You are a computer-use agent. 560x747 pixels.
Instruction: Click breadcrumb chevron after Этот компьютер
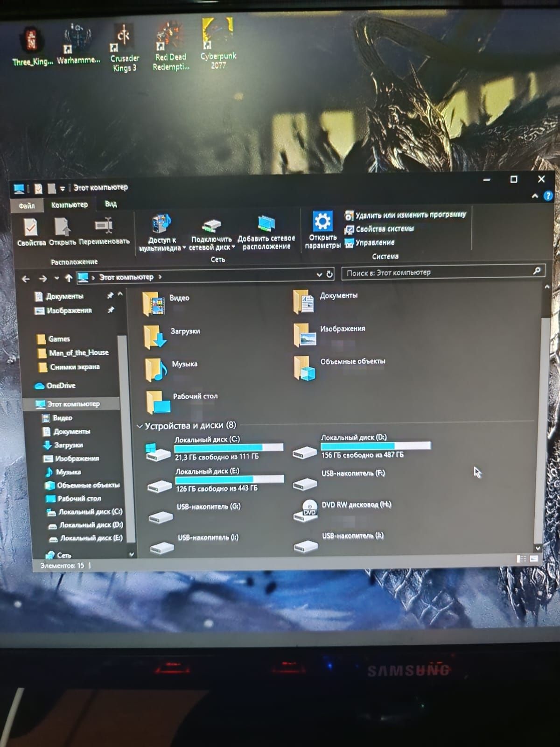tap(160, 277)
